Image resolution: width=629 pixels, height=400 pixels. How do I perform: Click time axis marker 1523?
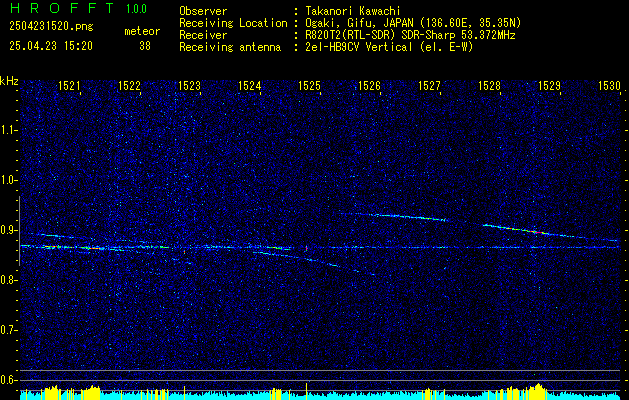189,85
